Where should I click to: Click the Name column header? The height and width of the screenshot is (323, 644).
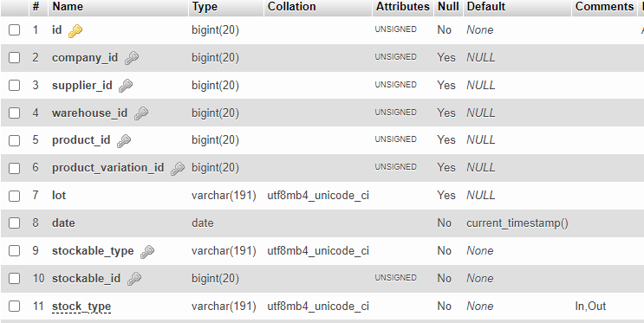tap(68, 7)
